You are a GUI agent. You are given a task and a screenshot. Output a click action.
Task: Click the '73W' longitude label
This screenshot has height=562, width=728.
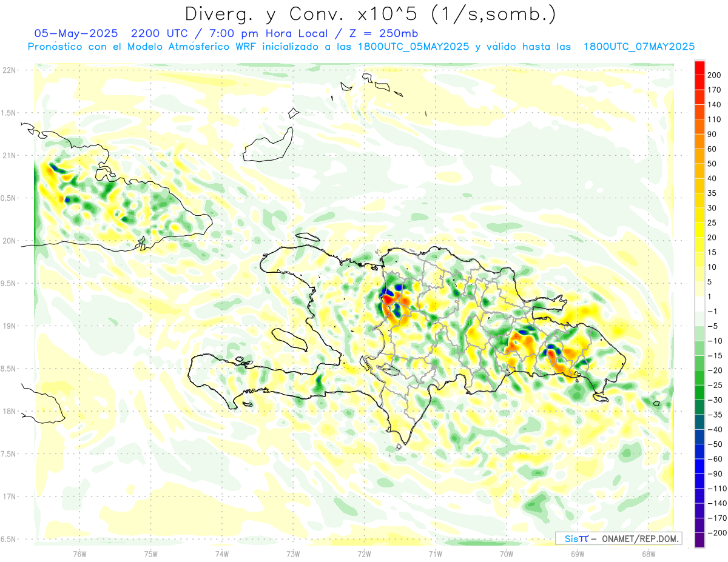coord(293,554)
